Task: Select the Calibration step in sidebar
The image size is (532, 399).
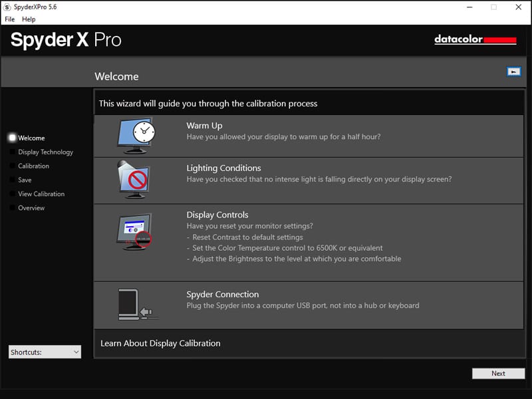Action: pyautogui.click(x=33, y=166)
